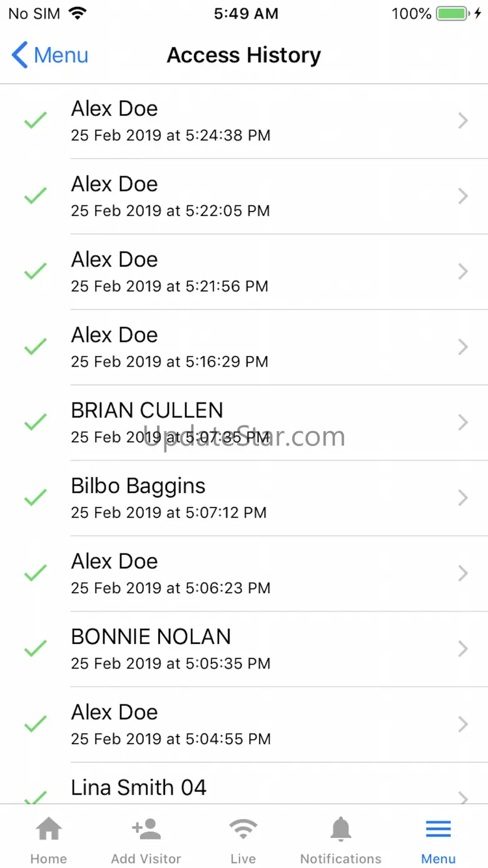Open the Notifications bell icon
The width and height of the screenshot is (488, 868).
[341, 829]
